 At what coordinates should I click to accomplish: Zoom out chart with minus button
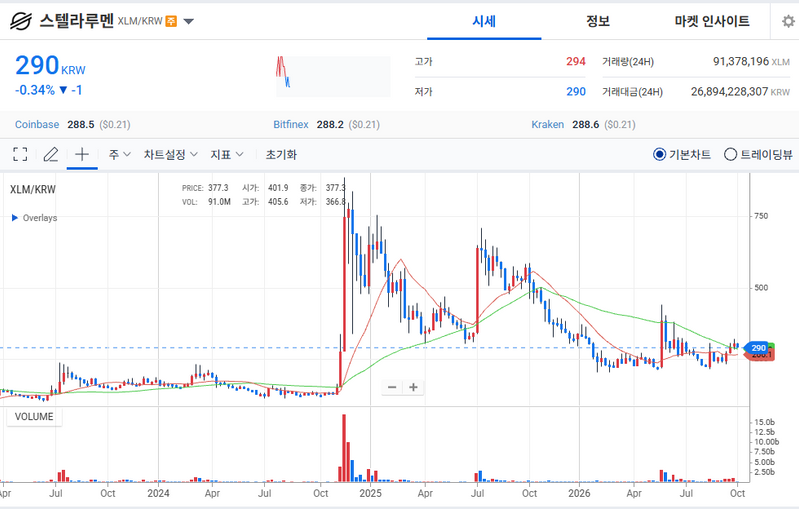point(392,387)
